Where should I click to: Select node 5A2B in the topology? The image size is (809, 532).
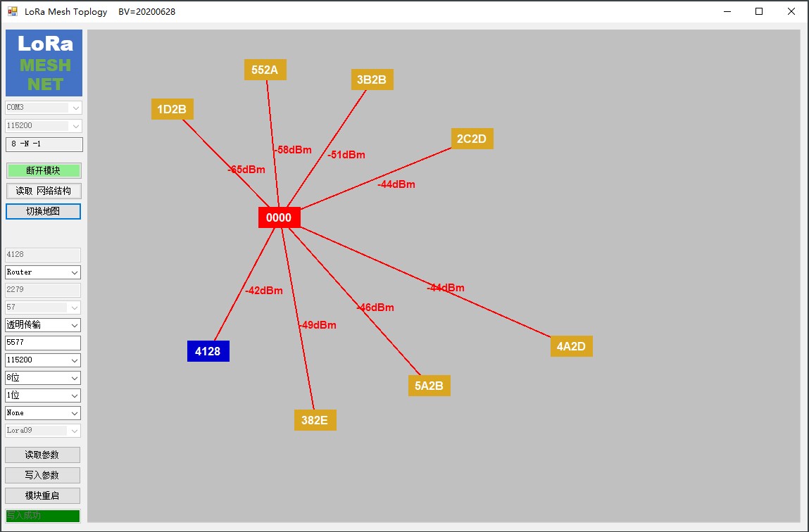(429, 386)
